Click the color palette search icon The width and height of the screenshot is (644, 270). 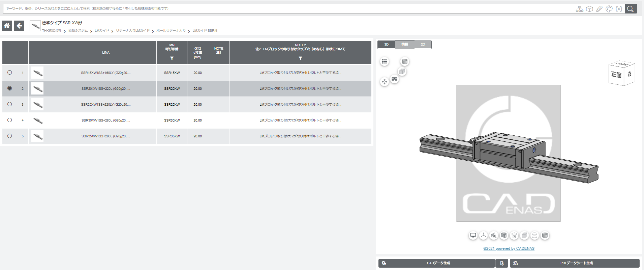(609, 9)
